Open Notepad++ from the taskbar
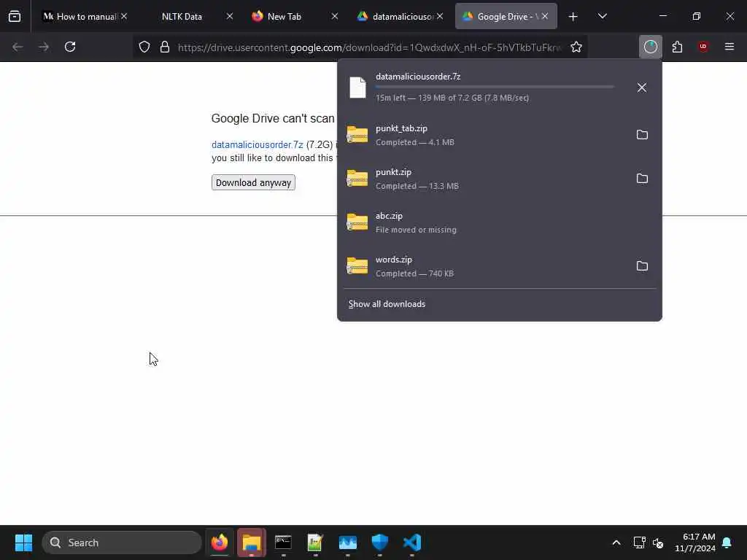Screen dimensions: 747x560 (x=315, y=542)
